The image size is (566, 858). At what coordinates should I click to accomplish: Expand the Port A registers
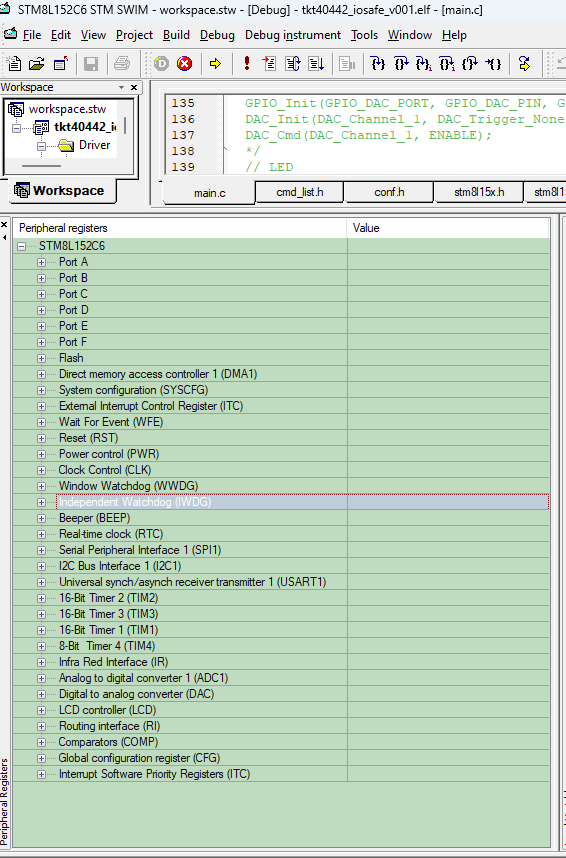point(41,263)
